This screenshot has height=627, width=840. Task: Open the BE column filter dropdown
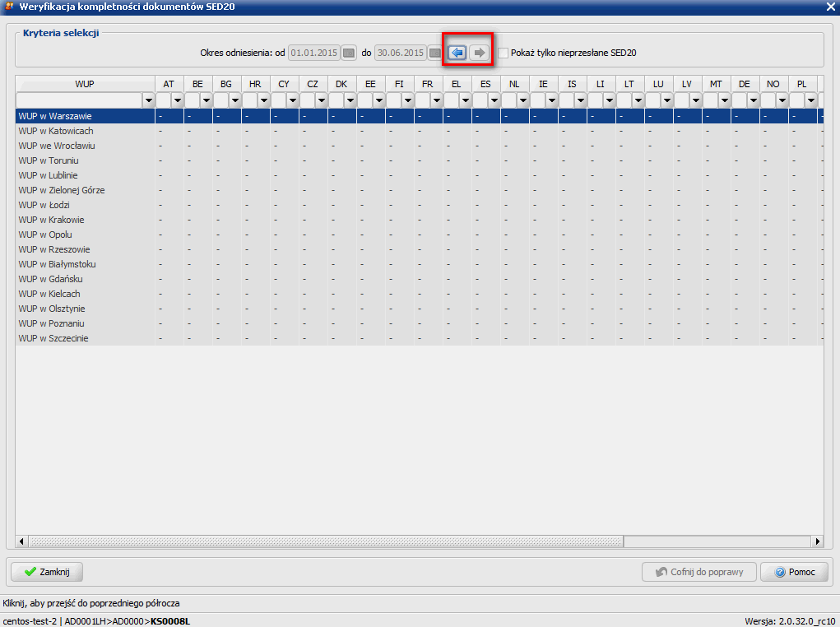207,100
